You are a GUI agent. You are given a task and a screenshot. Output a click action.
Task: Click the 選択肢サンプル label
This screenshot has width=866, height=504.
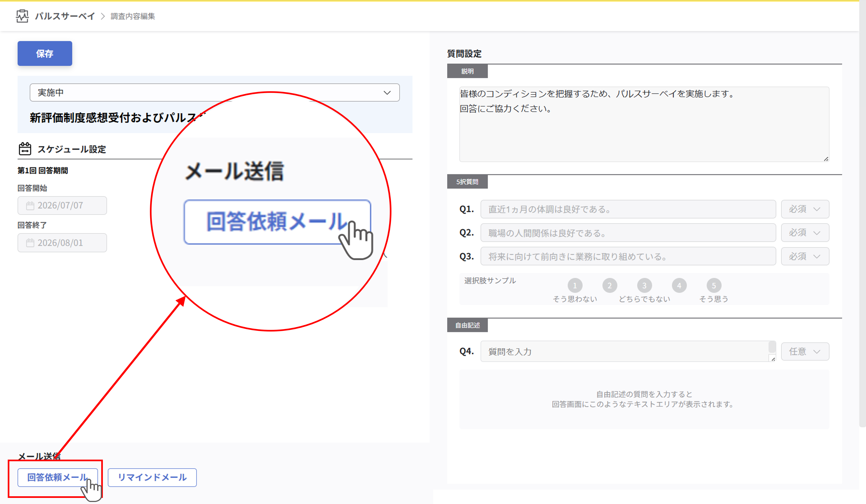point(490,281)
